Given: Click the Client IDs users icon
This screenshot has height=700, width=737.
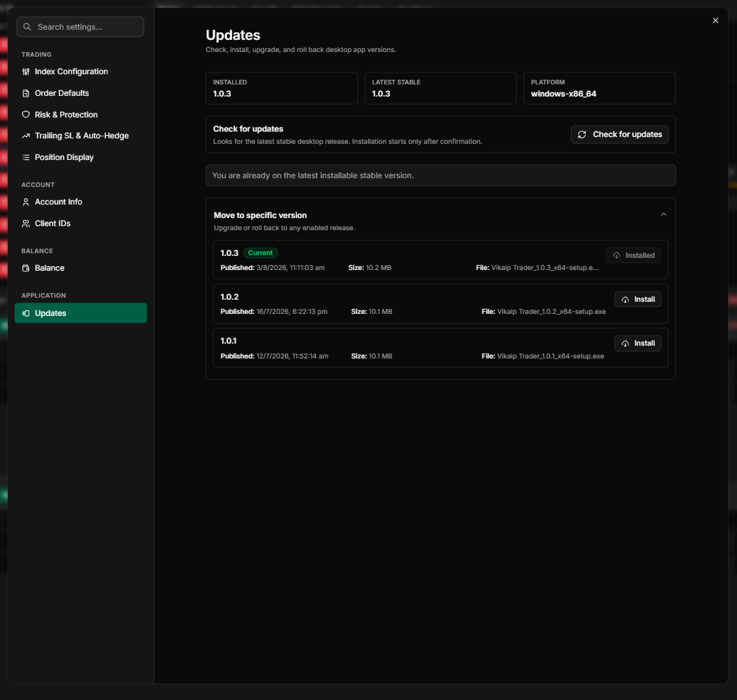Looking at the screenshot, I should click(x=26, y=223).
